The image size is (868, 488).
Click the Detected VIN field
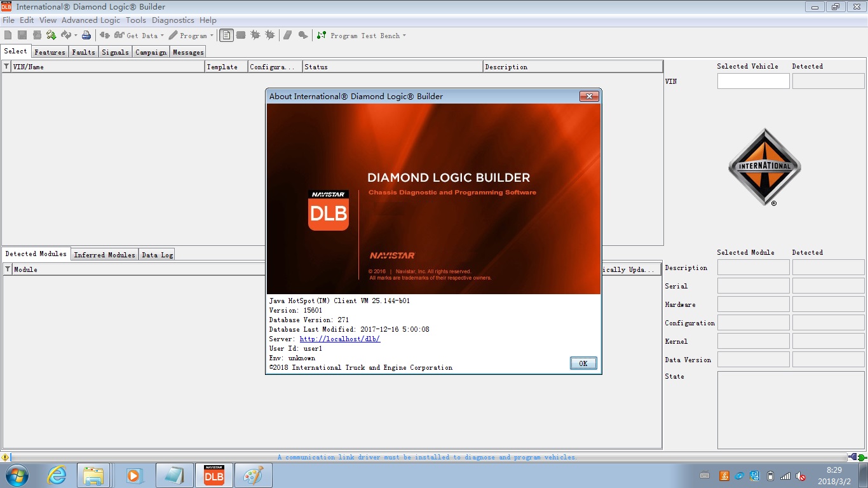click(x=829, y=81)
